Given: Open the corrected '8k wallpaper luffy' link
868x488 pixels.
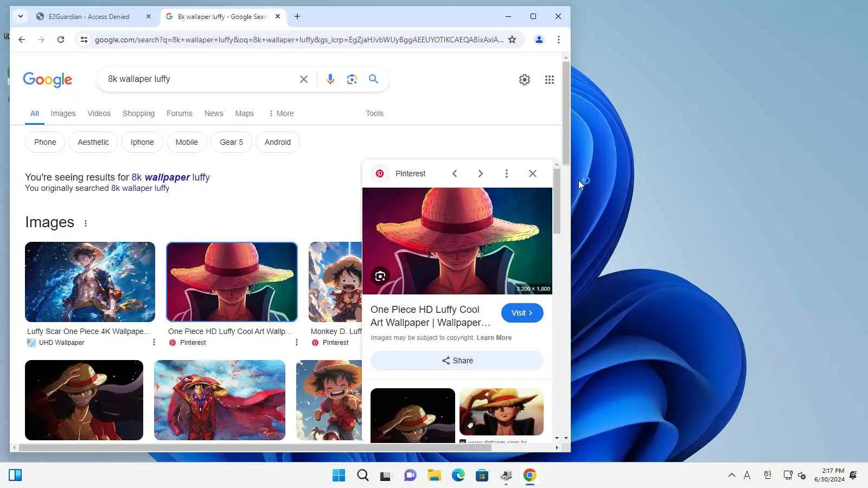Looking at the screenshot, I should (170, 177).
